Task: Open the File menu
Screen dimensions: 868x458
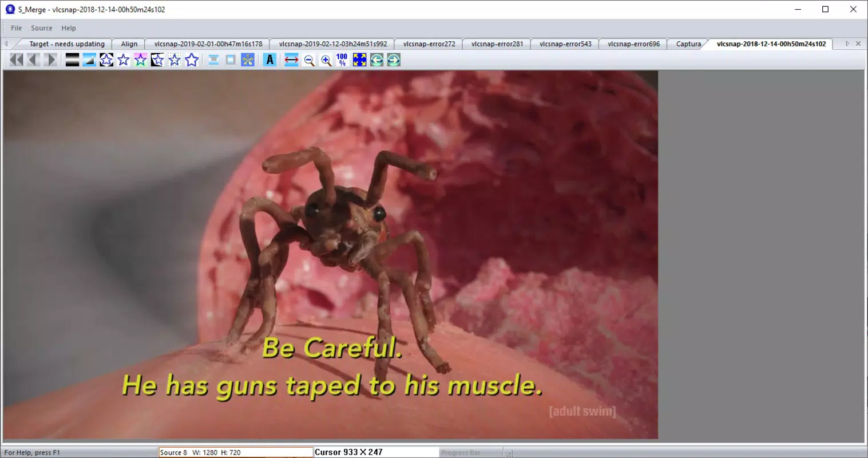Action: (x=17, y=28)
